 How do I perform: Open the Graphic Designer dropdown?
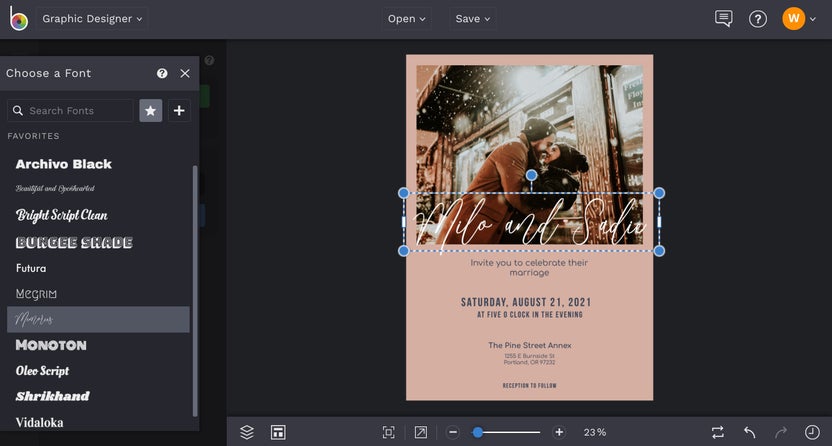92,19
